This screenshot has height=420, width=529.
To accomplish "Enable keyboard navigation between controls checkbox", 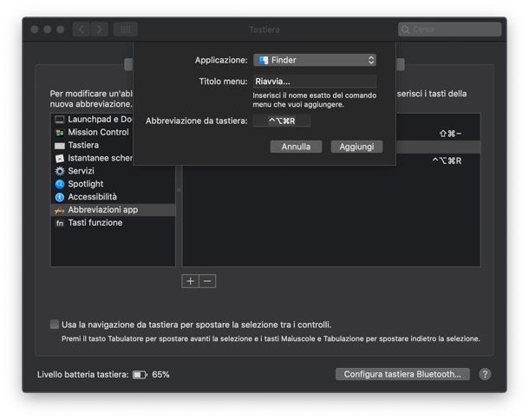I will tap(55, 325).
